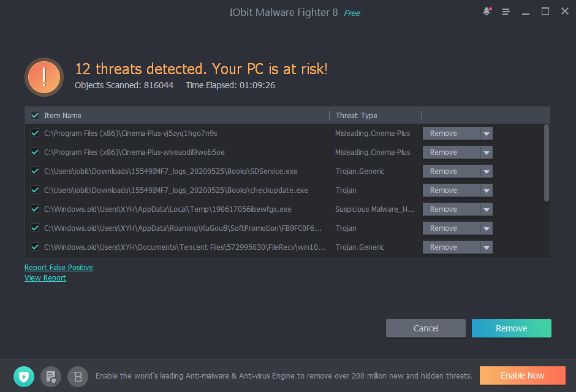Click the 'B' engine icon in bottom bar
Screen dimensions: 576x392
pyautogui.click(x=77, y=376)
